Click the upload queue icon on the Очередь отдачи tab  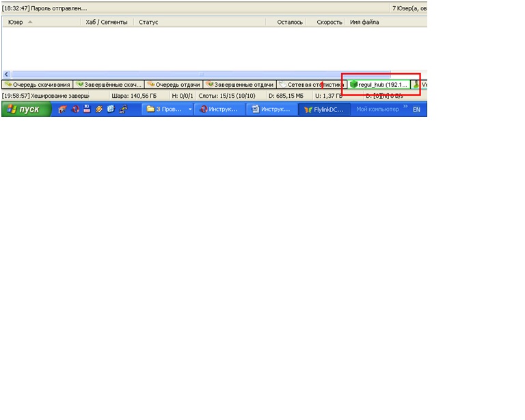(151, 84)
